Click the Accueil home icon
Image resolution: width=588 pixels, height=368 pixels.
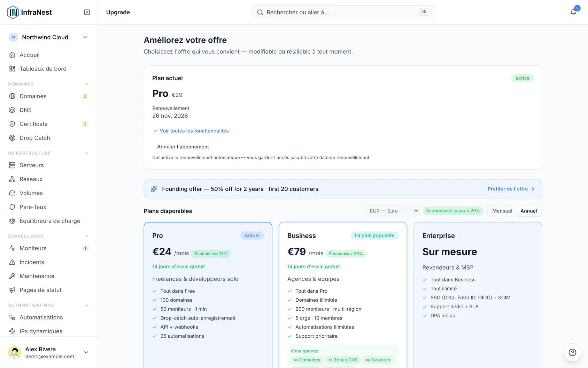coord(12,55)
